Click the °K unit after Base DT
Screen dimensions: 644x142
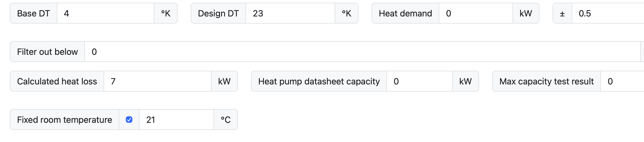[x=166, y=13]
